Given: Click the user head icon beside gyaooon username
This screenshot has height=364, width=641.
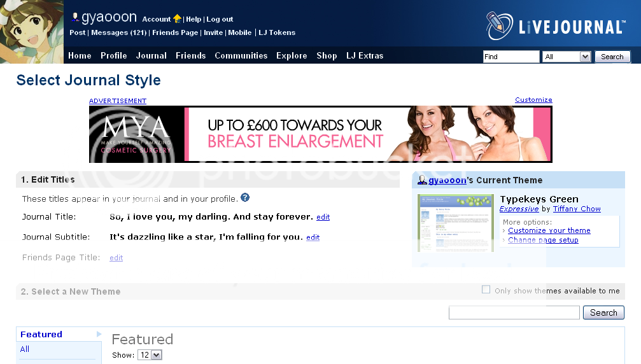Looking at the screenshot, I should pyautogui.click(x=75, y=18).
